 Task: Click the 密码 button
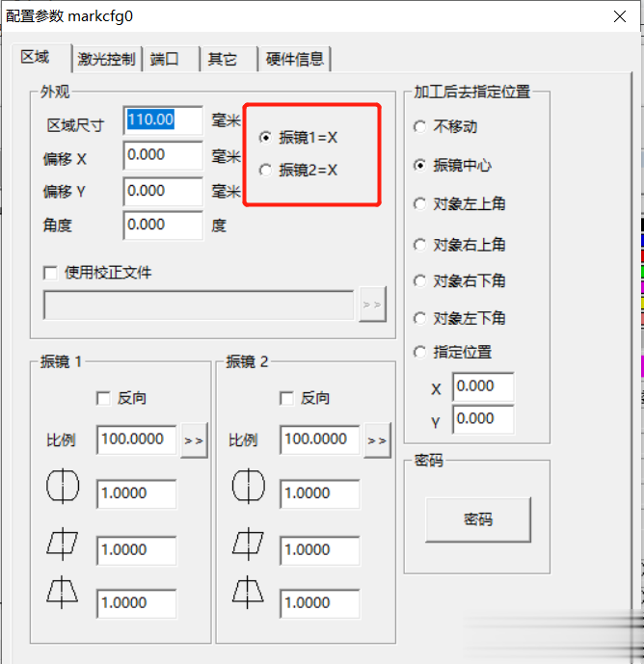click(478, 519)
